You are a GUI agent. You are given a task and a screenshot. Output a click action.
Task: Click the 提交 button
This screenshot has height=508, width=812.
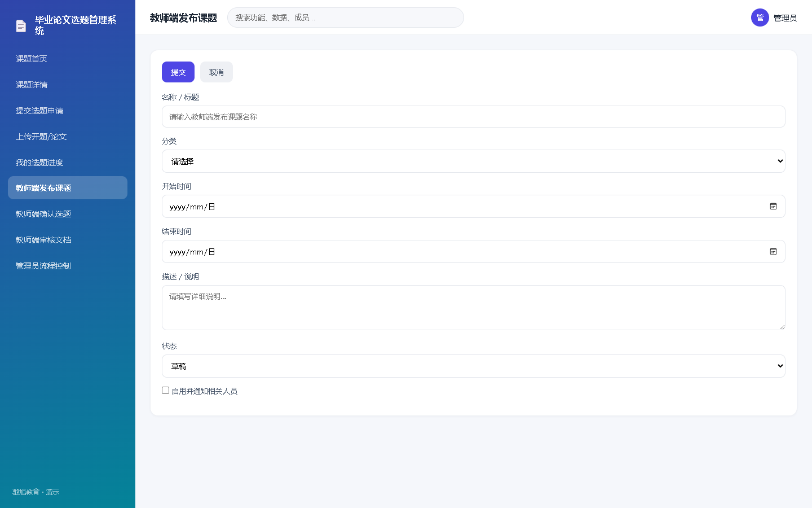[178, 72]
